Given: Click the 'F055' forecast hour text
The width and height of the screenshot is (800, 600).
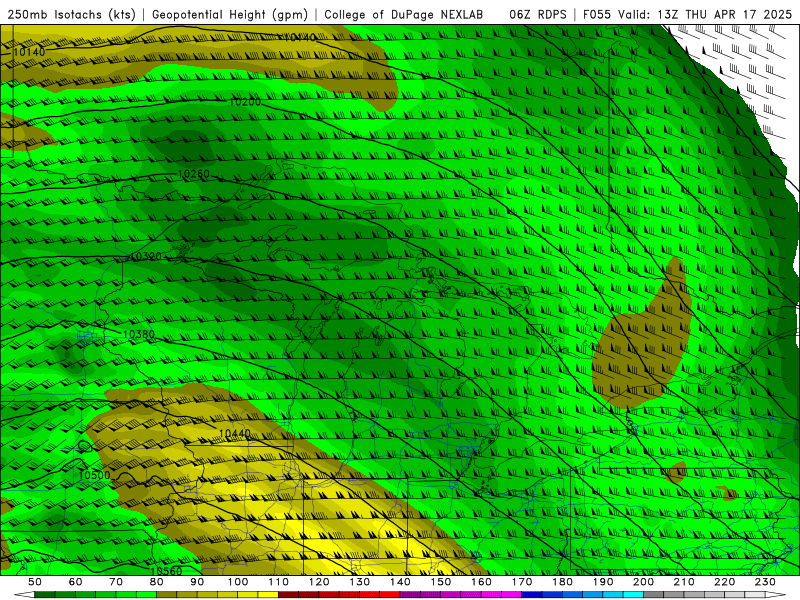Looking at the screenshot, I should click(x=597, y=15).
